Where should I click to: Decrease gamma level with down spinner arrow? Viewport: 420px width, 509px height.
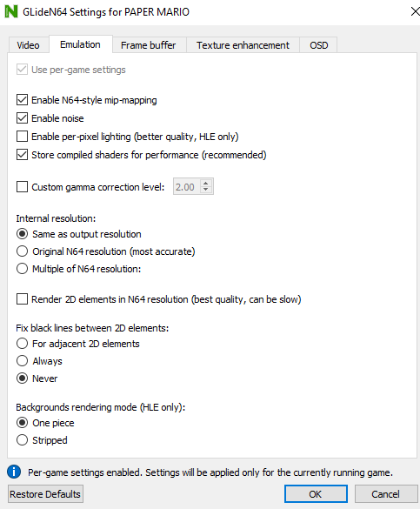[x=205, y=190]
